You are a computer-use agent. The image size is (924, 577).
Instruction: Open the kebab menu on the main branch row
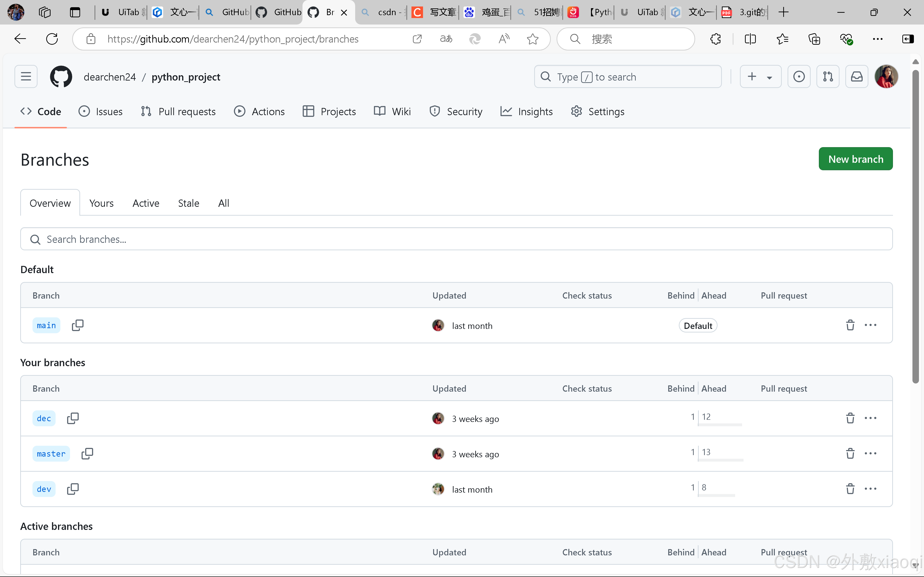click(x=871, y=325)
